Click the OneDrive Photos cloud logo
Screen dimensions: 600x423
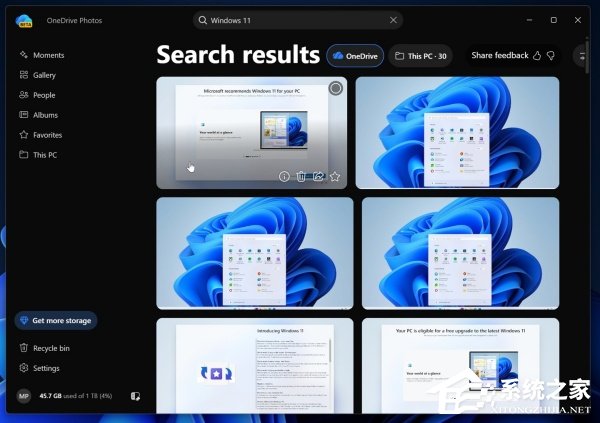pos(24,20)
